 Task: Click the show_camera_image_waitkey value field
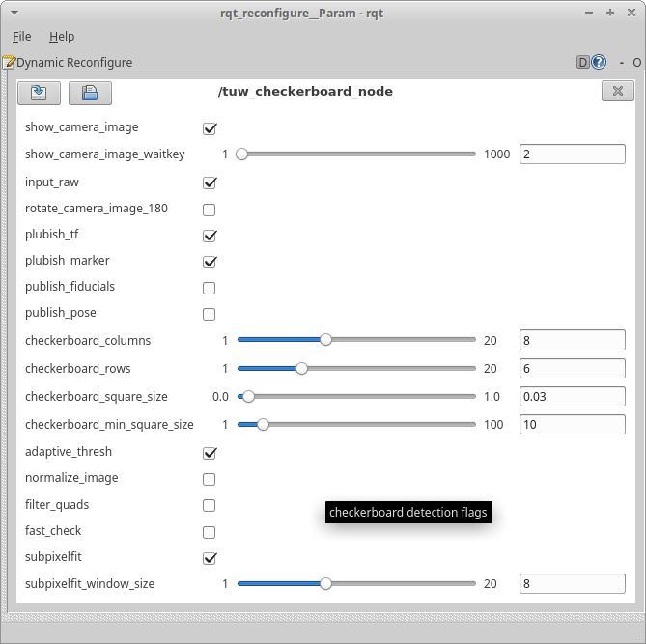click(x=573, y=154)
